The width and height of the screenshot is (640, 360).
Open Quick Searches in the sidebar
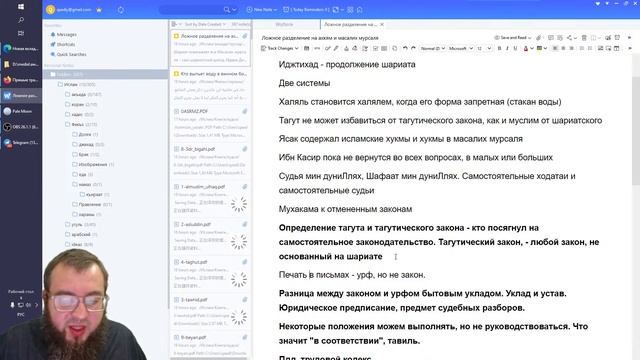[x=71, y=54]
